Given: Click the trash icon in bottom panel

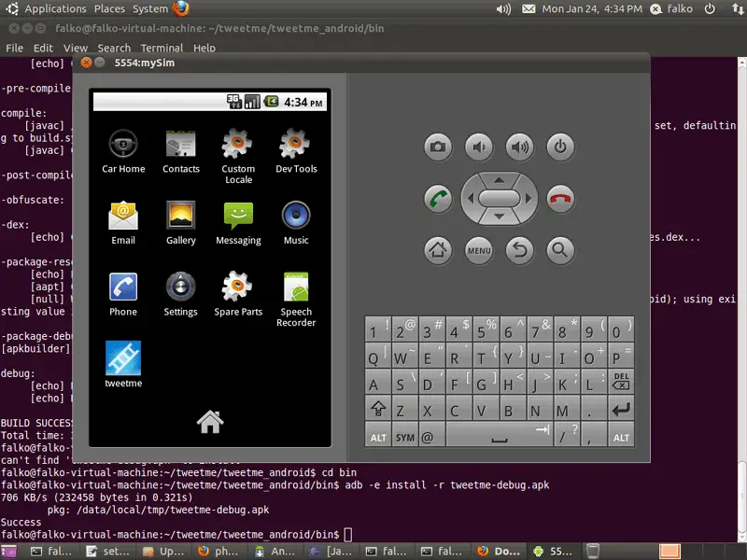Looking at the screenshot, I should point(592,551).
